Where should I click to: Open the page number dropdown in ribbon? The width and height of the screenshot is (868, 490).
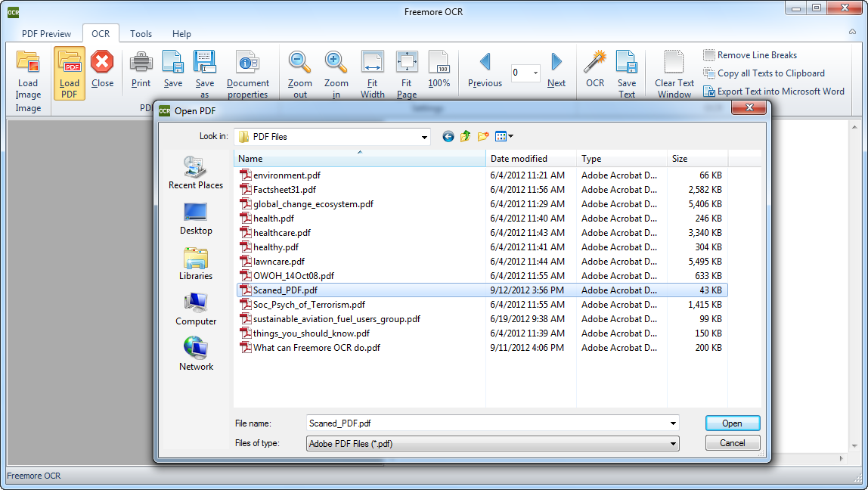pyautogui.click(x=535, y=73)
